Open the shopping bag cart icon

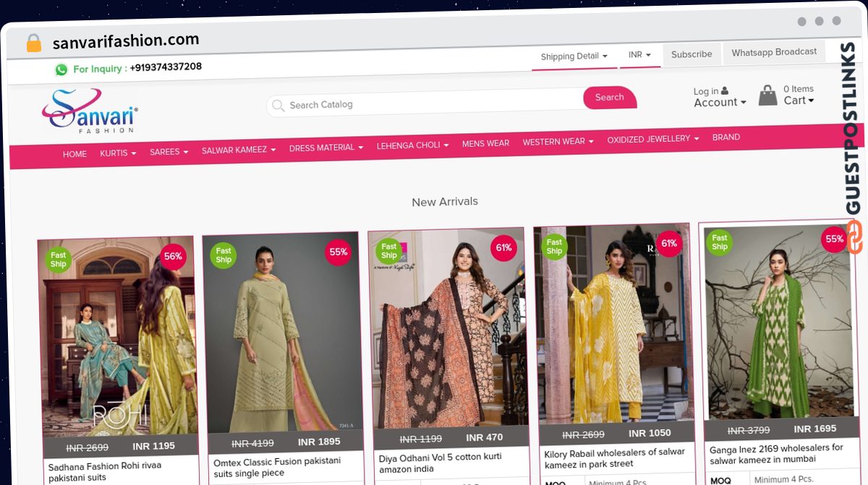767,95
